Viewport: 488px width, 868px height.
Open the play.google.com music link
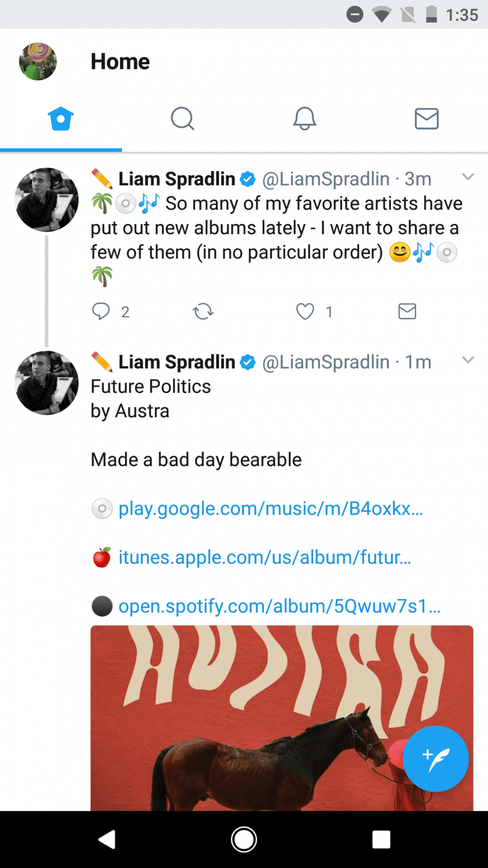pos(270,509)
